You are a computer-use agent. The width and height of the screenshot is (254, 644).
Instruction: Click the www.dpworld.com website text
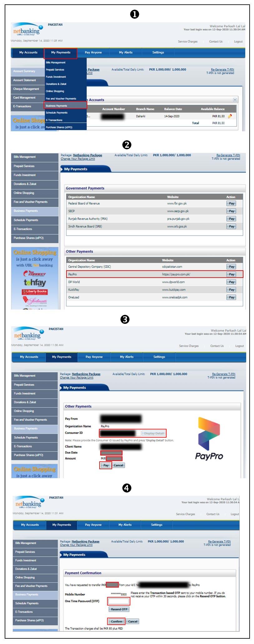(x=173, y=282)
